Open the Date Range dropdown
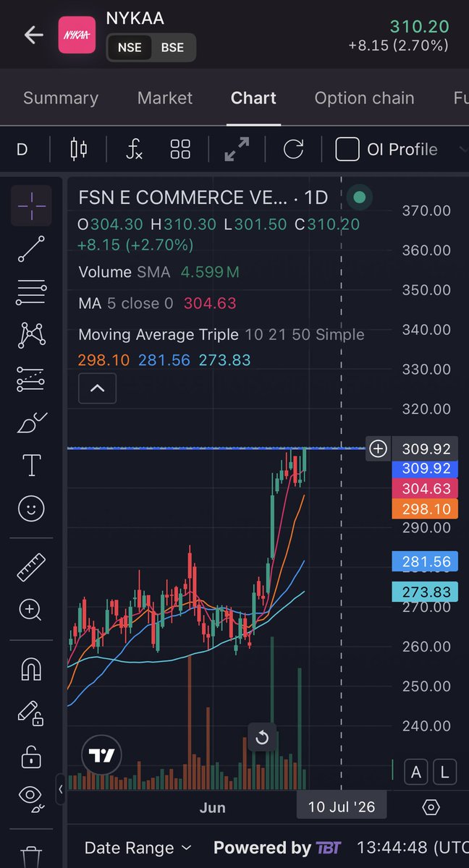469x868 pixels. 138,848
